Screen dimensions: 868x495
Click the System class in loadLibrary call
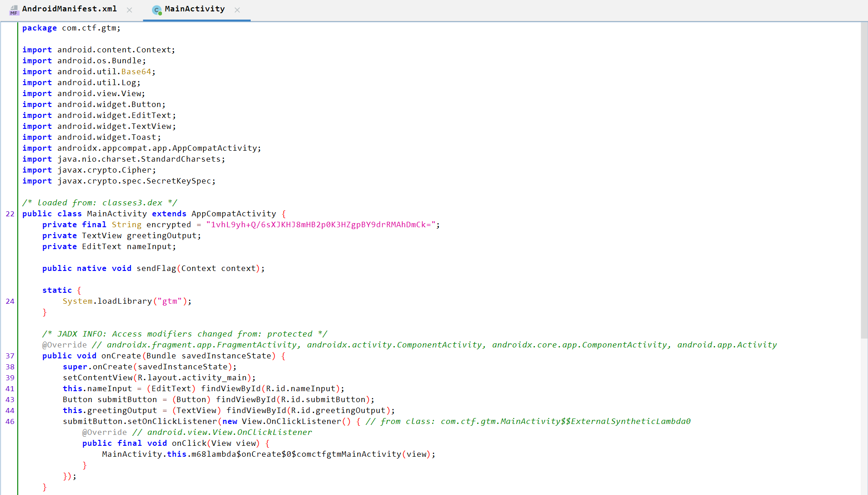pos(77,301)
